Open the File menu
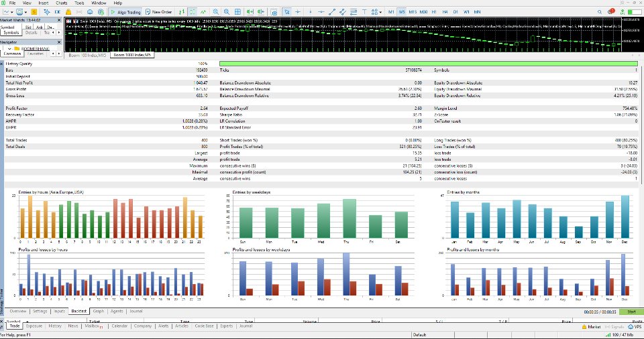 (x=12, y=3)
